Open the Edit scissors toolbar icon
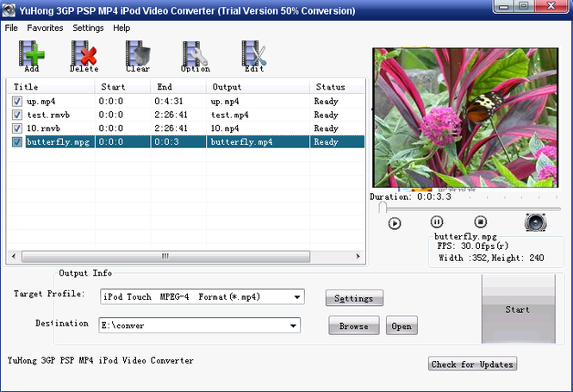This screenshot has width=573, height=392. (x=254, y=56)
